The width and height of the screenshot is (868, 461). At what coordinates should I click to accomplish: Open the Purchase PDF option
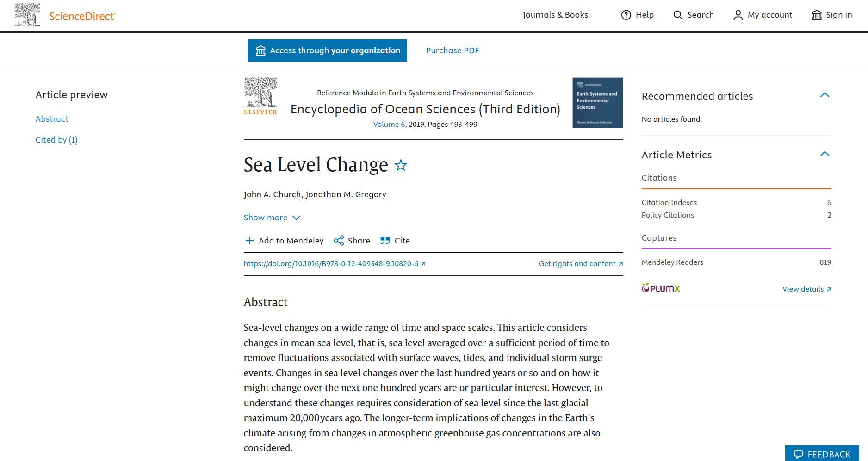(x=452, y=50)
